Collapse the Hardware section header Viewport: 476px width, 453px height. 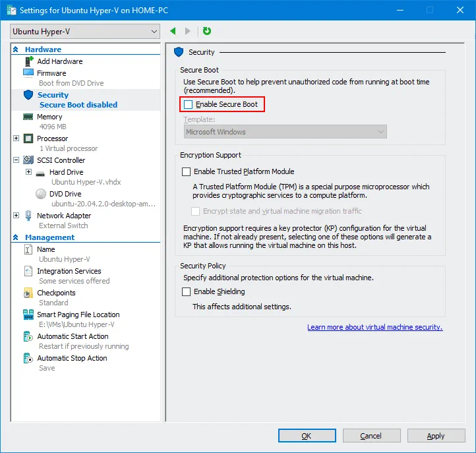click(16, 49)
